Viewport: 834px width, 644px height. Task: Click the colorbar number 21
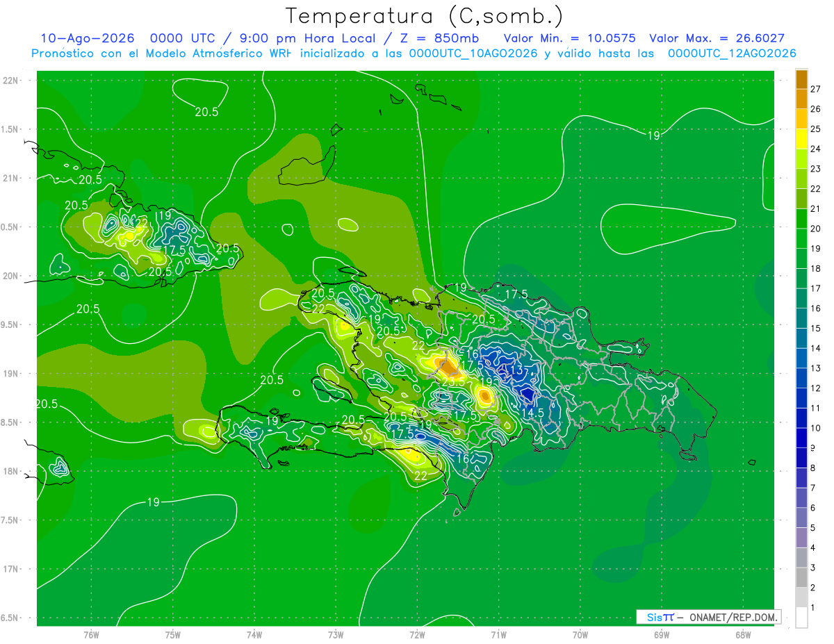coord(815,209)
